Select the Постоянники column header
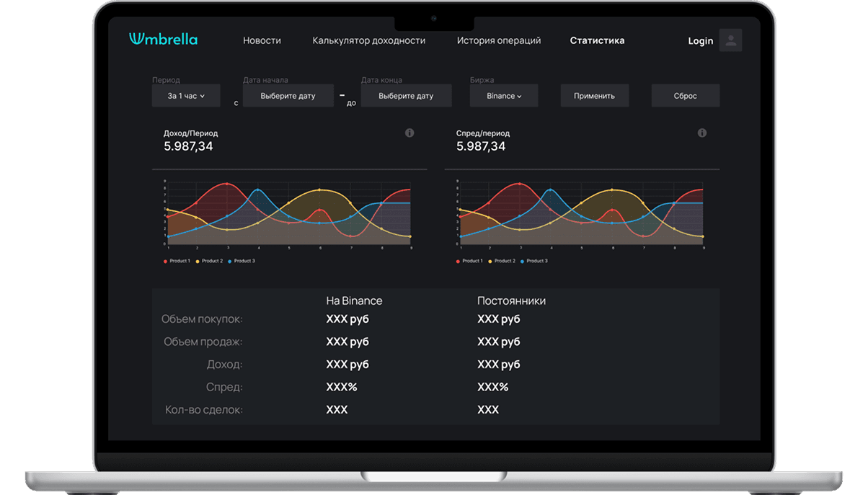The image size is (868, 495). (511, 301)
